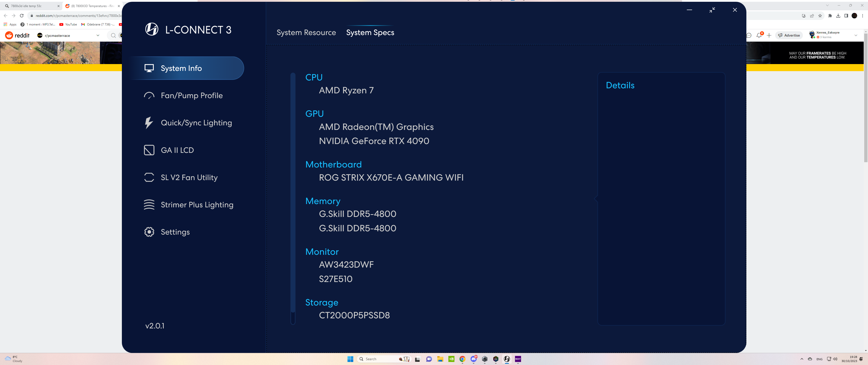Expand the Xenres_Eskwyre user menu
This screenshot has width=868, height=365.
pyautogui.click(x=834, y=35)
